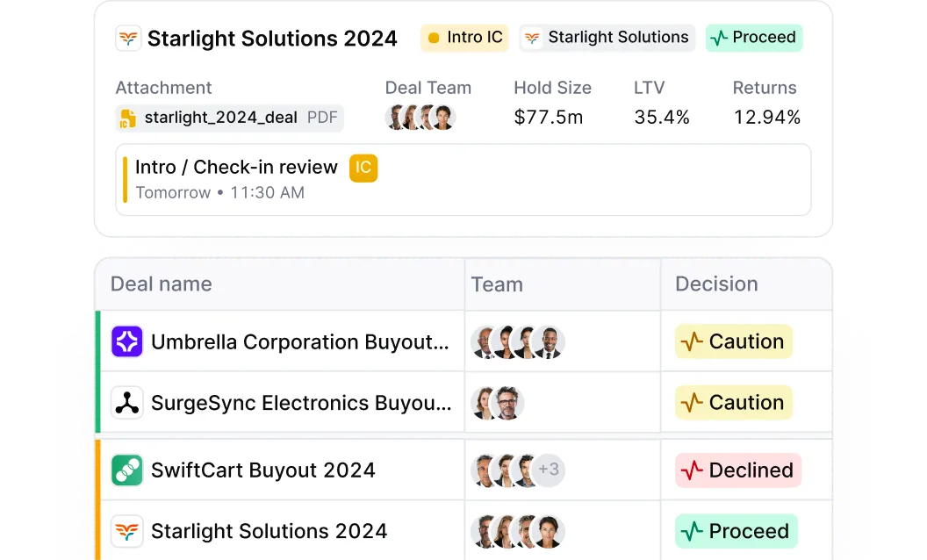This screenshot has height=560, width=927.
Task: Click the IC badge next to Check-in review
Action: tap(363, 168)
